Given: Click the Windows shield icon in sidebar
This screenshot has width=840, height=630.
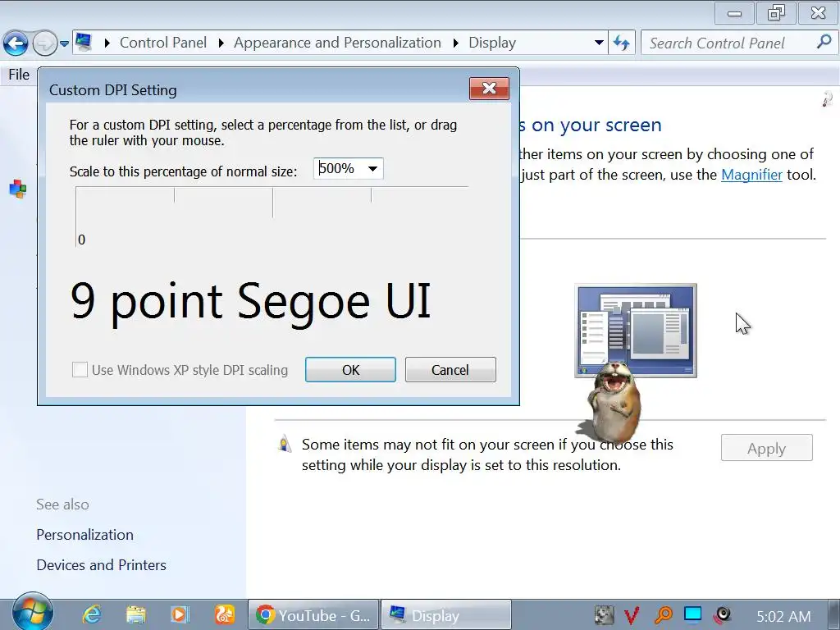Looking at the screenshot, I should (18, 189).
